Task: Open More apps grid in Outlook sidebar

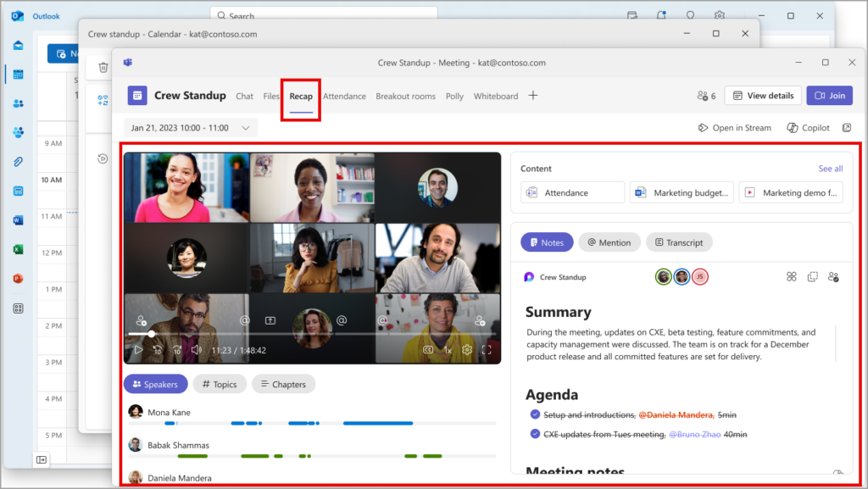Action: tap(19, 308)
